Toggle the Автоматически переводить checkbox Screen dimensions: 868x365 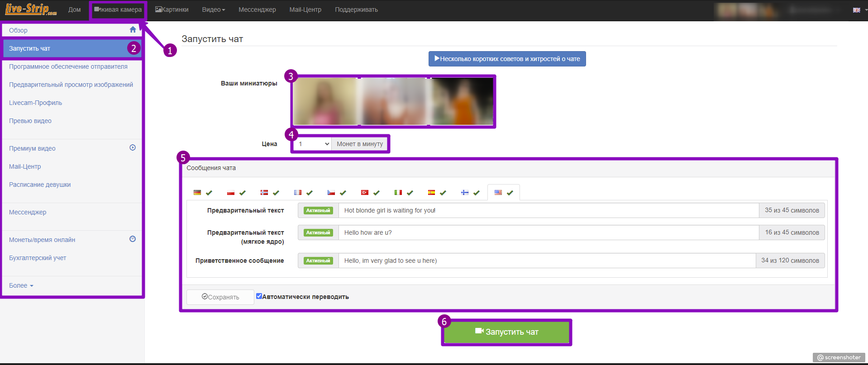point(259,296)
